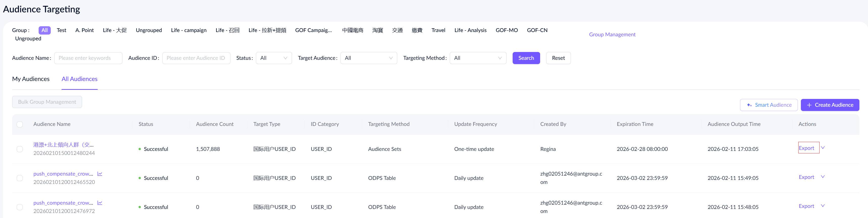Click chart icon beside first push_compensate_crow audience
The height and width of the screenshot is (218, 868).
(100, 174)
